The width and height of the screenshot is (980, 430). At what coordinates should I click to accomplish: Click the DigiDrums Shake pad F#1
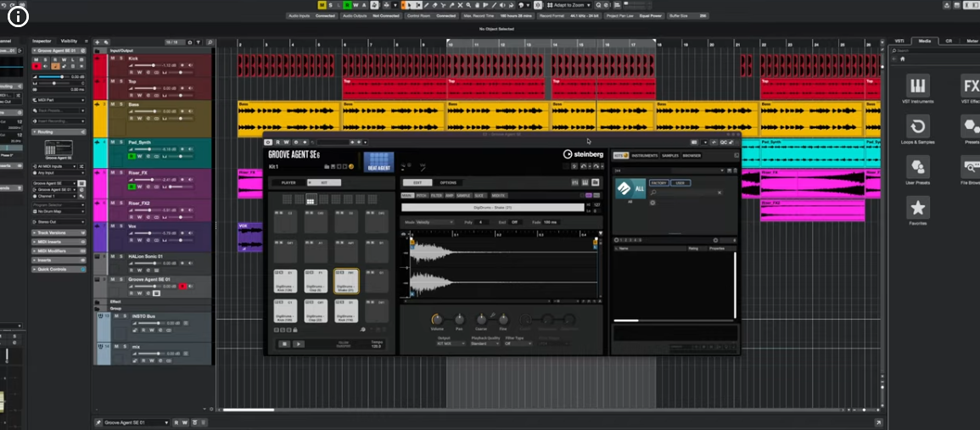point(345,282)
